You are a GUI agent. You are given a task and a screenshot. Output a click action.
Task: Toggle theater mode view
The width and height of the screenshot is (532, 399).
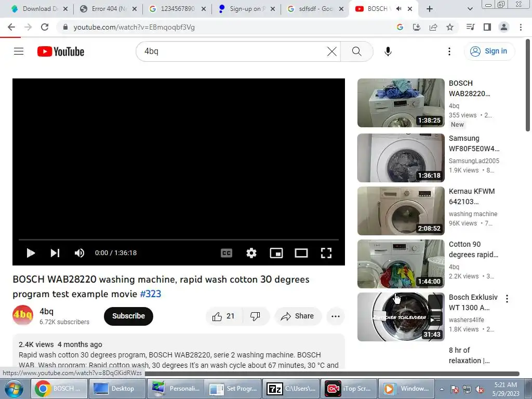click(x=301, y=253)
